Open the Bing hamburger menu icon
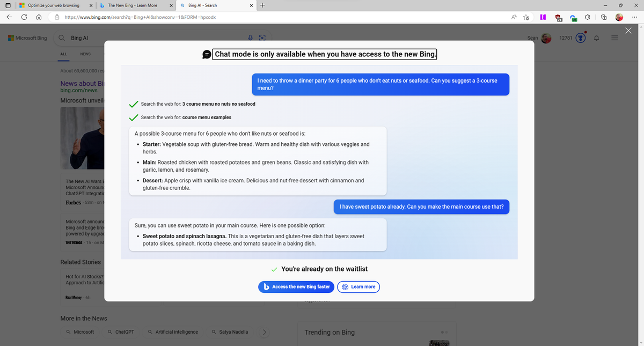The height and width of the screenshot is (346, 644). click(x=614, y=38)
